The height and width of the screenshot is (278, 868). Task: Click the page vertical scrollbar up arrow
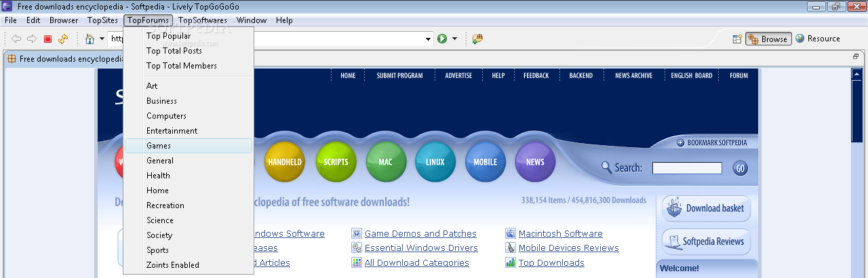click(856, 74)
